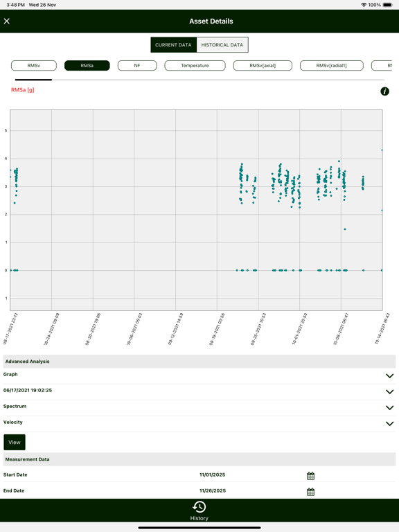
Task: Check the Wi-Fi status icon
Action: tap(364, 5)
